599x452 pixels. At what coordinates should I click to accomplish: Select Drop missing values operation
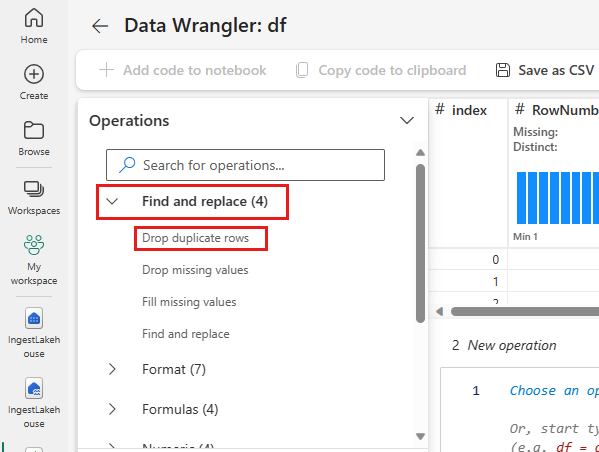195,270
